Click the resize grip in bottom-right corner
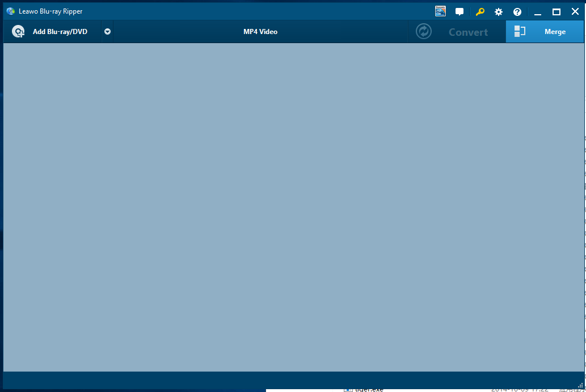The height and width of the screenshot is (392, 586). pos(580,386)
